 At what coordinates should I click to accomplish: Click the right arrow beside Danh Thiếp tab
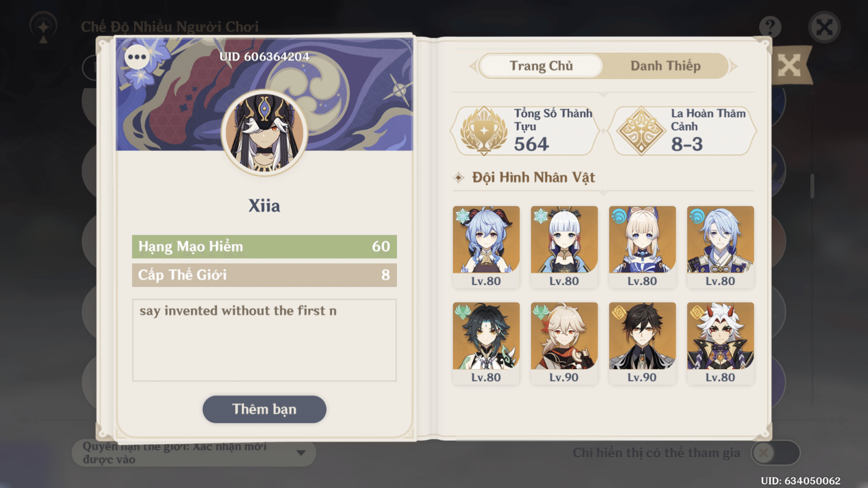733,66
